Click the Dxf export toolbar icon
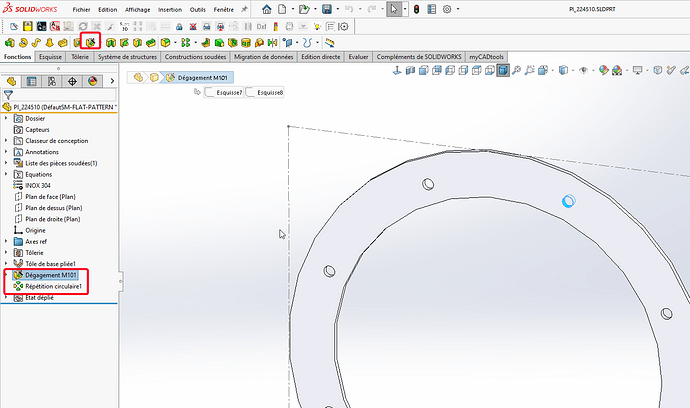Image resolution: width=690 pixels, height=408 pixels. (262, 26)
